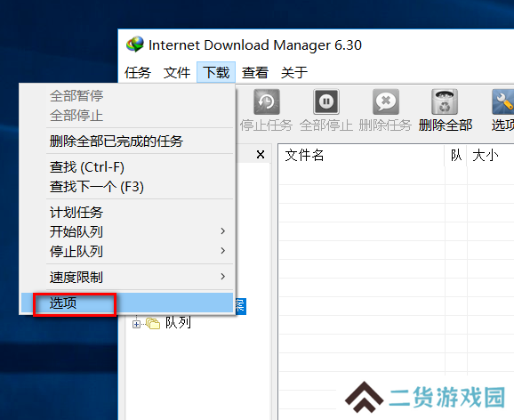Open the 任务 menu
Viewport: 514px width, 420px height.
137,72
